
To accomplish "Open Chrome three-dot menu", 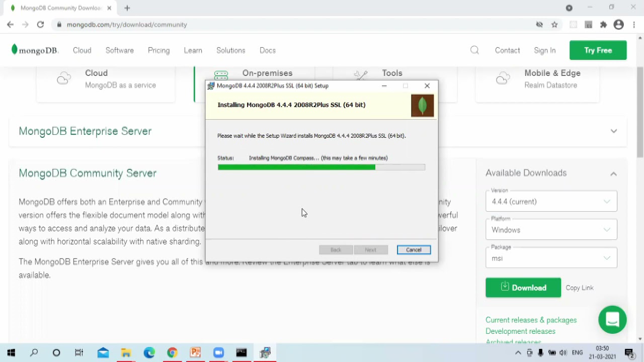I will coord(634,25).
